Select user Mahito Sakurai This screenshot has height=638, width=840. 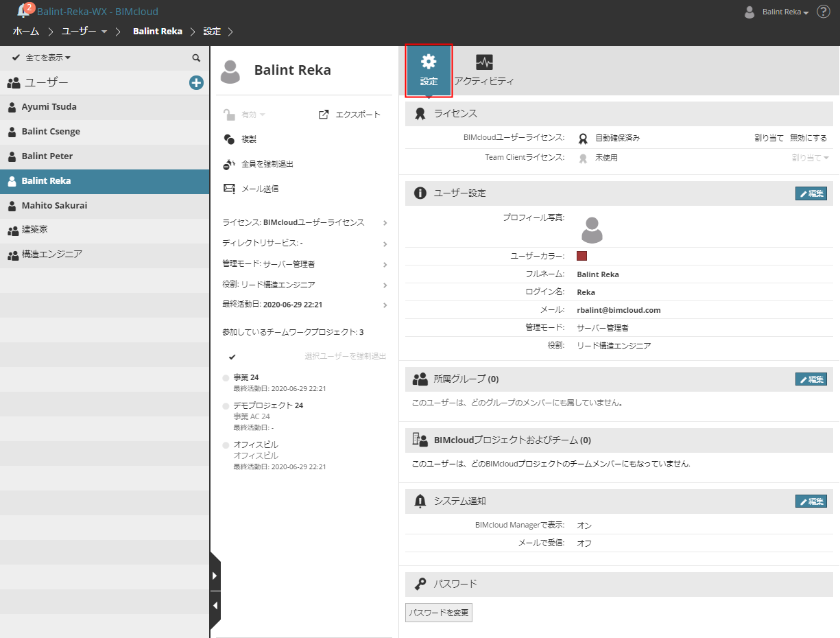104,206
